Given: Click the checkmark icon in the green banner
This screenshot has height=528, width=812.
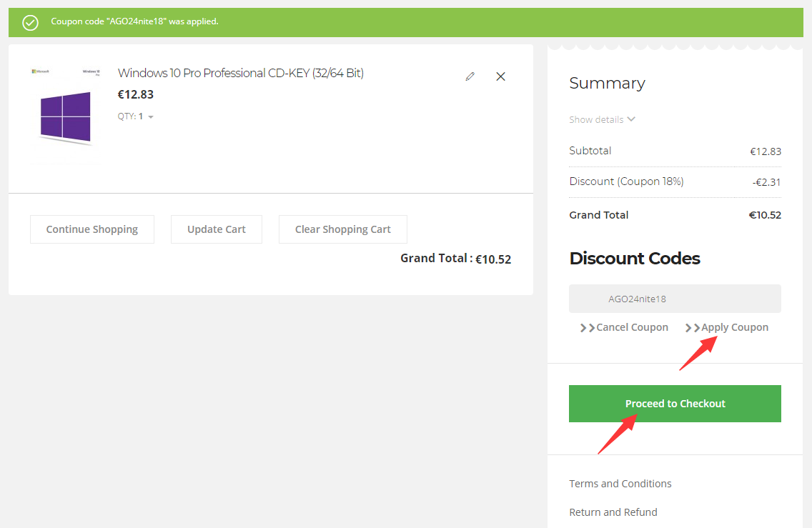Looking at the screenshot, I should tap(30, 22).
